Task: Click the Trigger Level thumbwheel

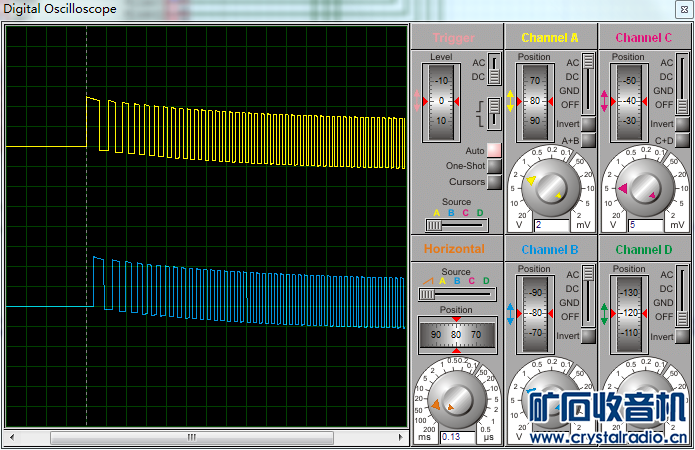Action: tap(441, 101)
